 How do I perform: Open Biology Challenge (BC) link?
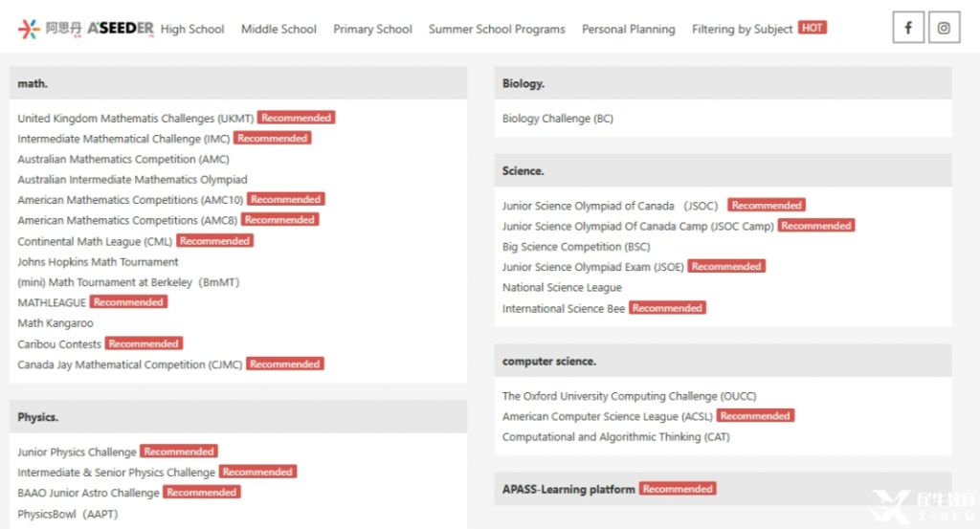click(558, 118)
